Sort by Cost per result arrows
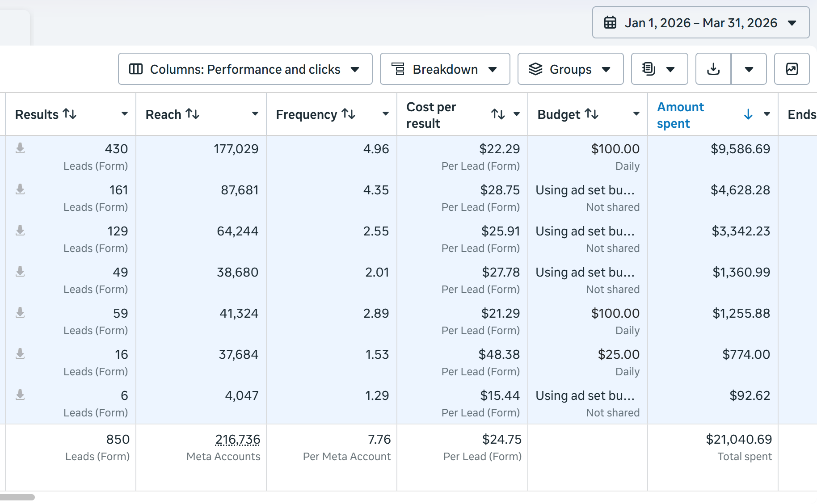The height and width of the screenshot is (504, 817). [x=498, y=114]
